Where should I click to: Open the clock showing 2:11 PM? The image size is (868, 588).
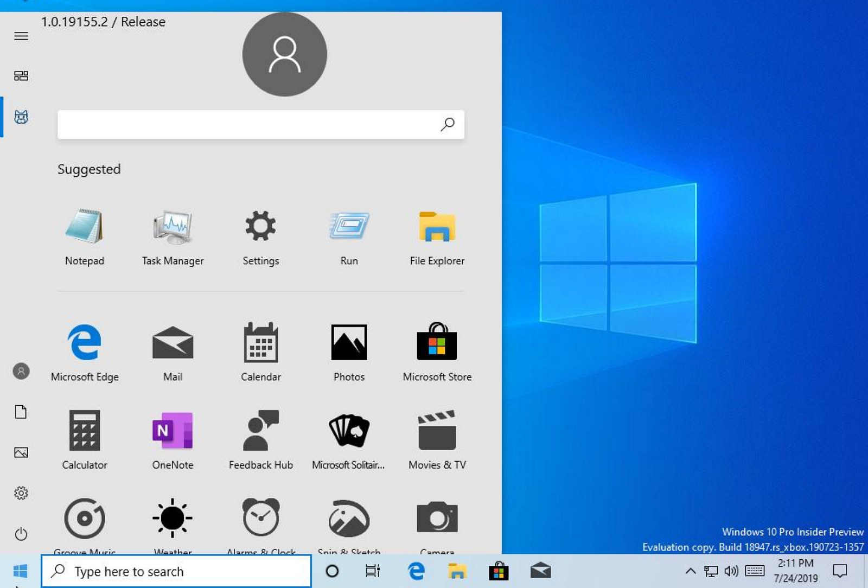[795, 571]
